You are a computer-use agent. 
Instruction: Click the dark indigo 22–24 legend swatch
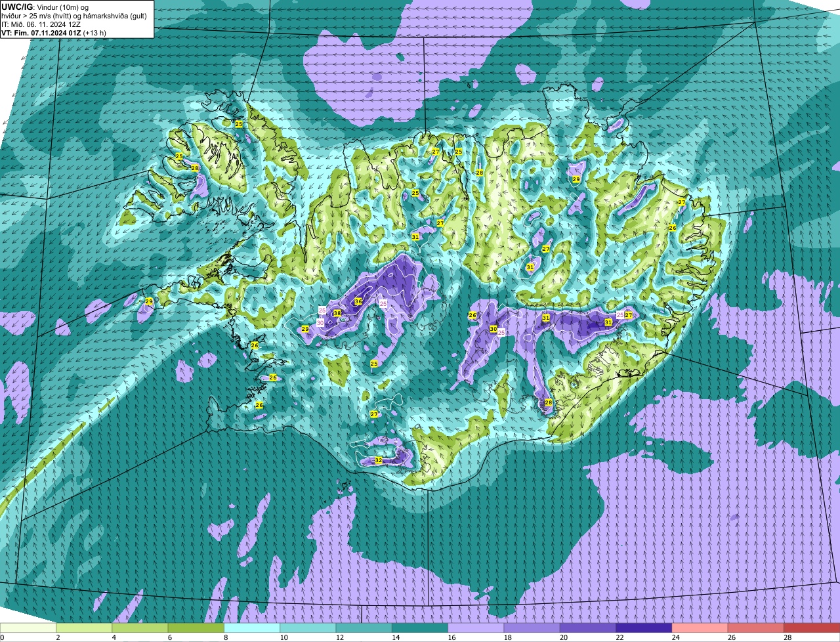(644, 628)
